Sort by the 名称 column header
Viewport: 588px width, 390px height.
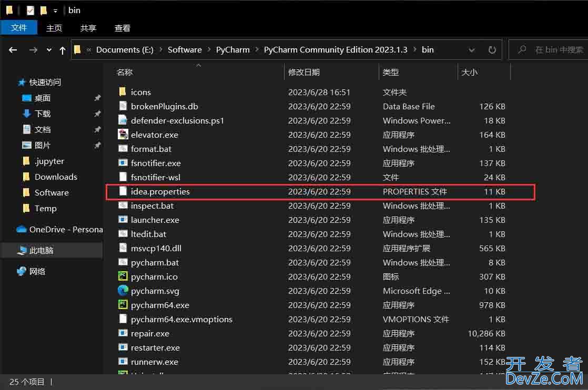(x=125, y=72)
